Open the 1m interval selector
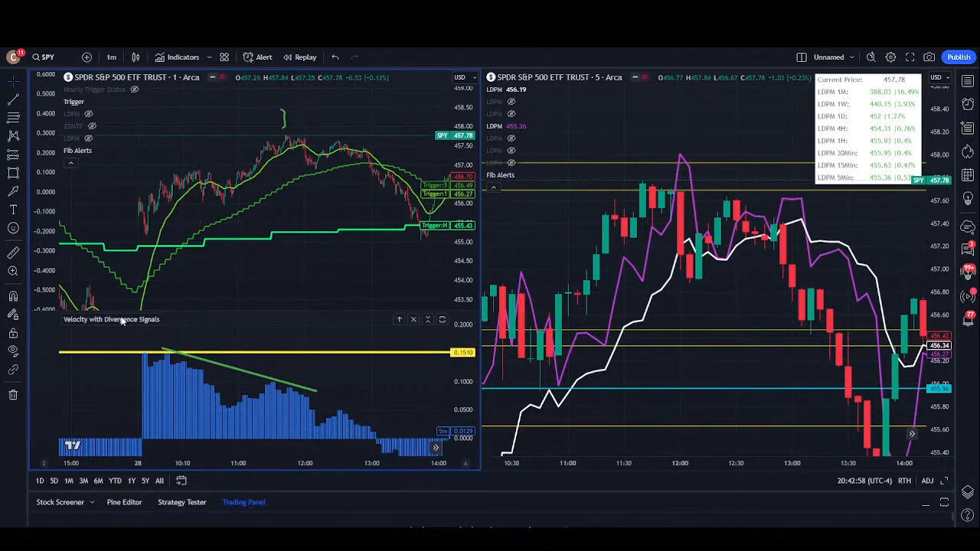 (111, 57)
